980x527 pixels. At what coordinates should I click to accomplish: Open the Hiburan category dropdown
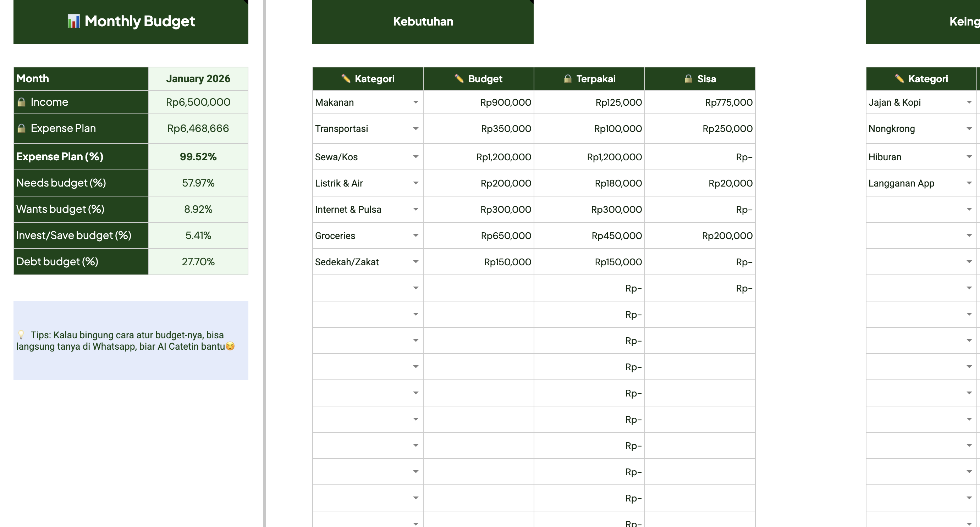[x=969, y=157]
